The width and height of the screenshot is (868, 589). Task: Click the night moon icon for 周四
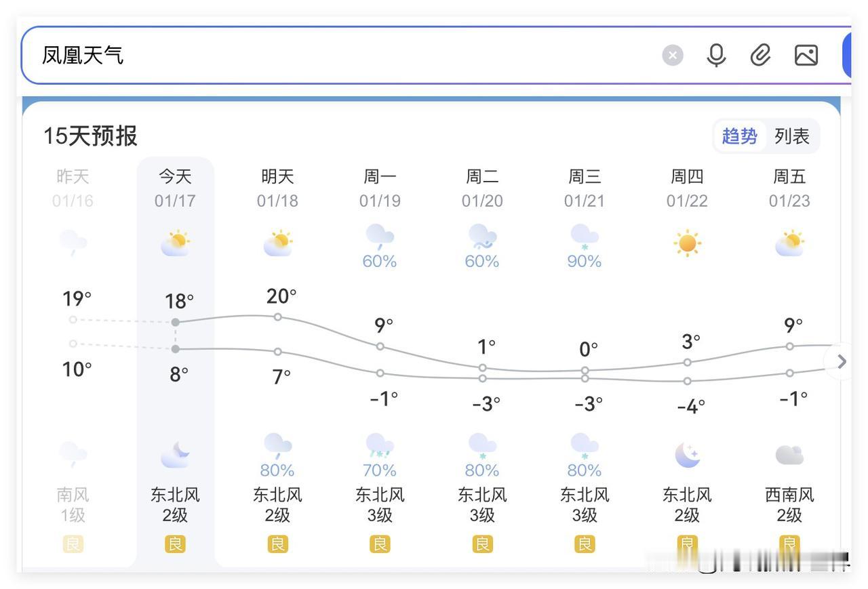point(687,455)
